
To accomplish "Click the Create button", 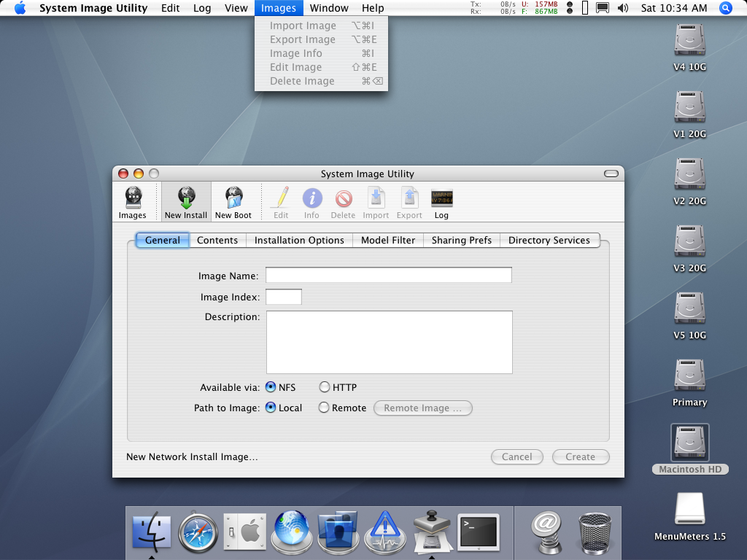I will pyautogui.click(x=580, y=456).
